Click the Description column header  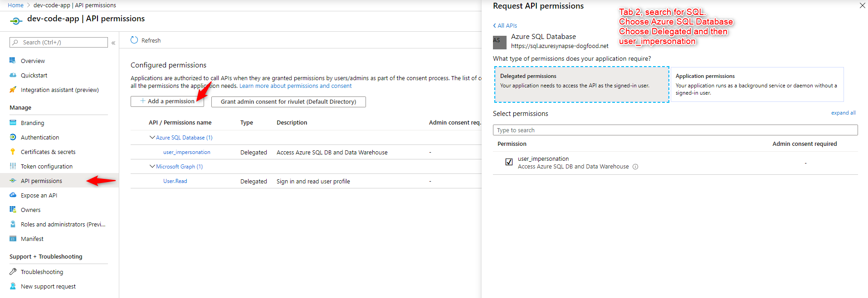pyautogui.click(x=292, y=122)
